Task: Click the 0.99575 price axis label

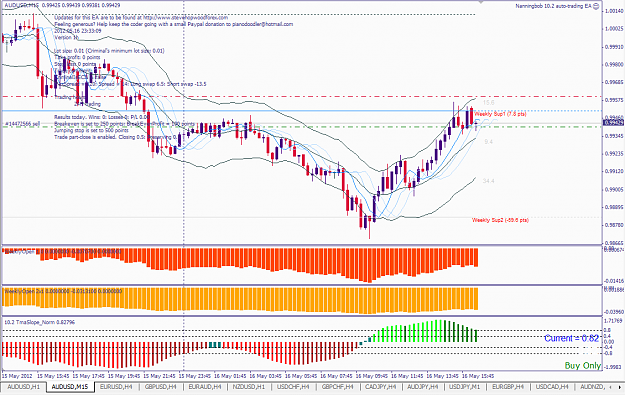Action: (614, 100)
